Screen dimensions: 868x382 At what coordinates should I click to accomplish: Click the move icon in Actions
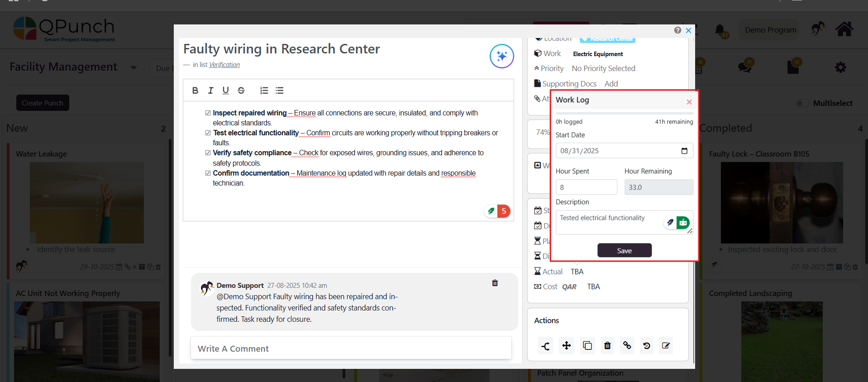(x=566, y=346)
